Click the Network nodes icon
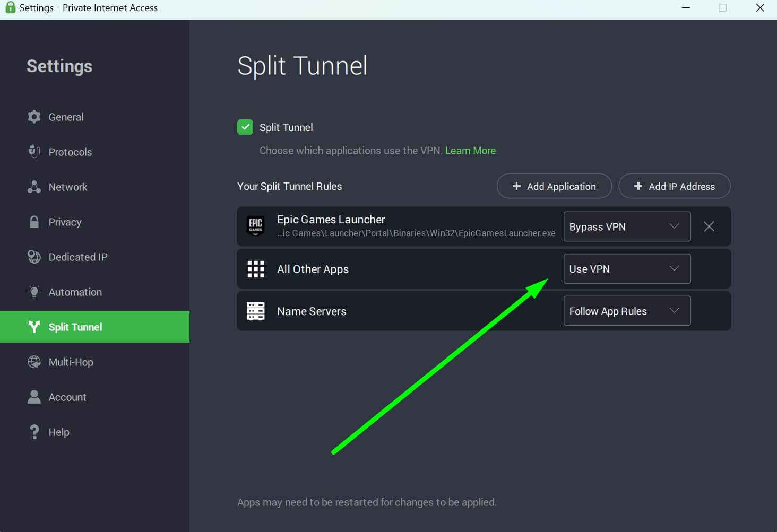 click(34, 187)
